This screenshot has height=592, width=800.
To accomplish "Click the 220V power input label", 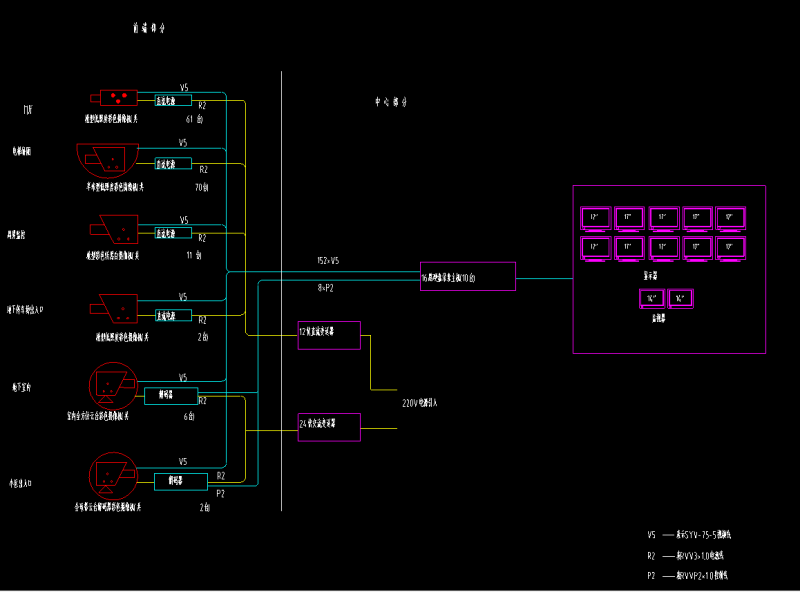I will pos(419,403).
